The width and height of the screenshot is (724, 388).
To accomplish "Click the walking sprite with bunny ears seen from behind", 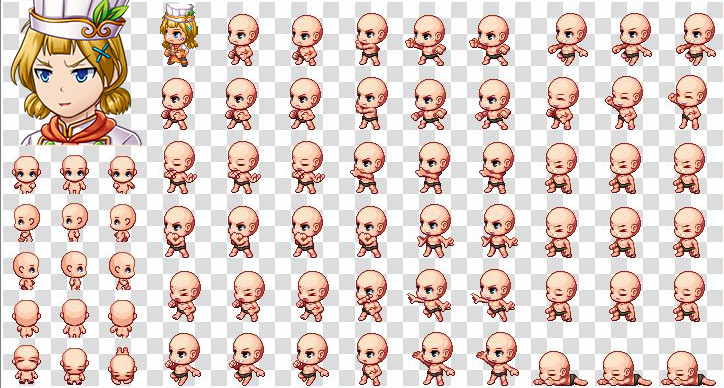I will pyautogui.click(x=122, y=365).
